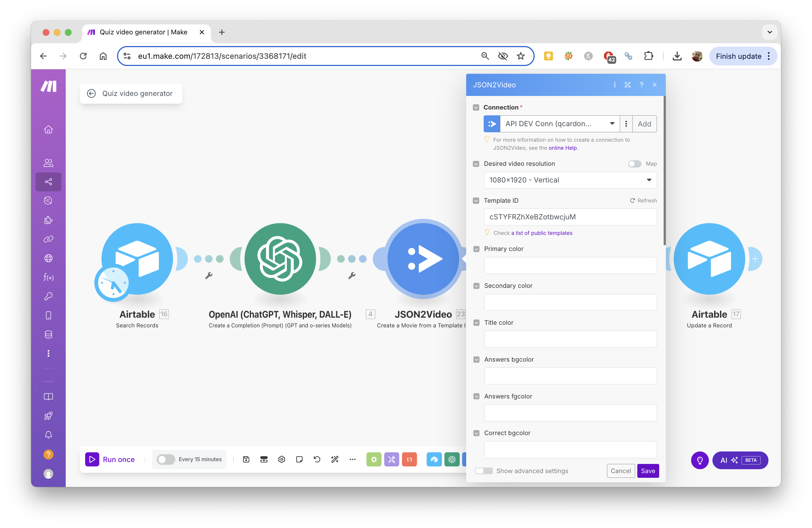Open the orange Help question icon
The image size is (812, 528).
tap(49, 454)
